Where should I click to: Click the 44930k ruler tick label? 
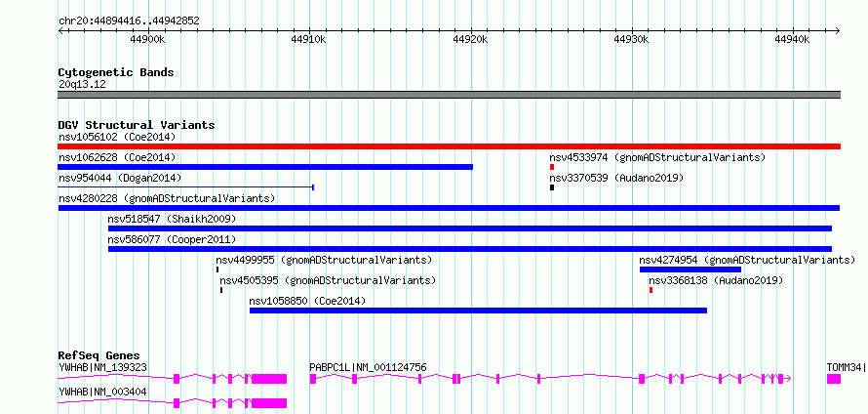tap(632, 39)
